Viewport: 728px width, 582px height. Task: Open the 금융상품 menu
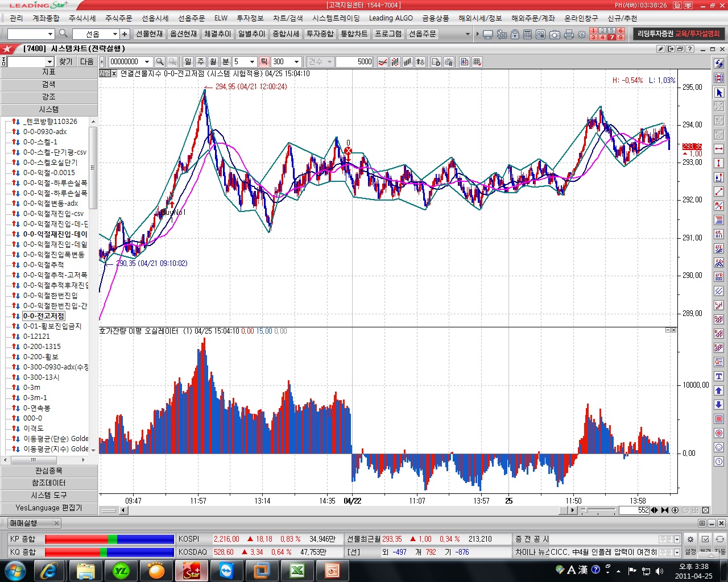click(436, 18)
